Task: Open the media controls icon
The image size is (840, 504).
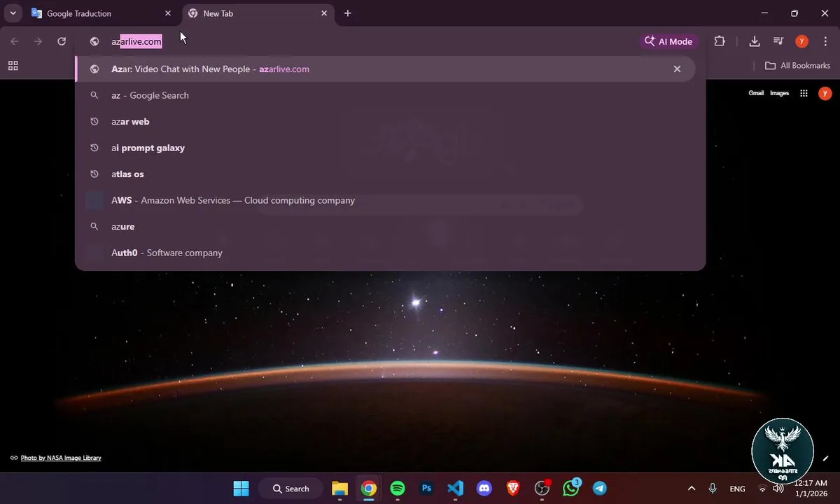Action: pos(778,41)
